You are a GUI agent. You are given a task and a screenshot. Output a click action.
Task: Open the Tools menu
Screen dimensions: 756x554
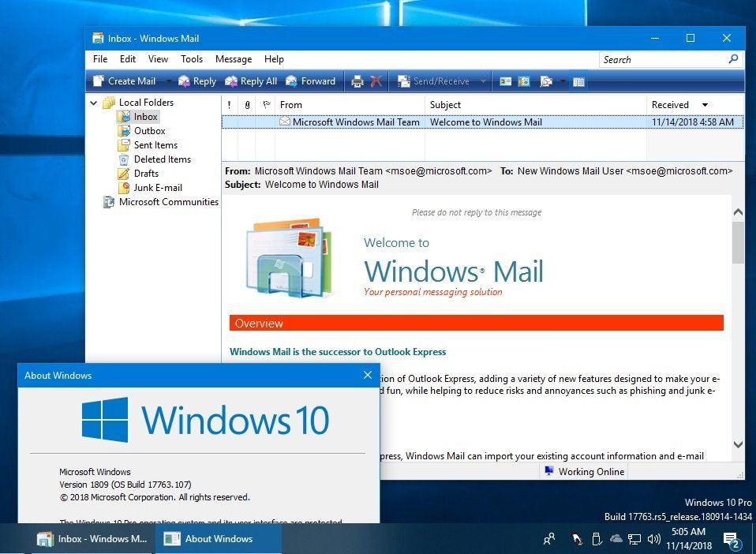[x=192, y=59]
